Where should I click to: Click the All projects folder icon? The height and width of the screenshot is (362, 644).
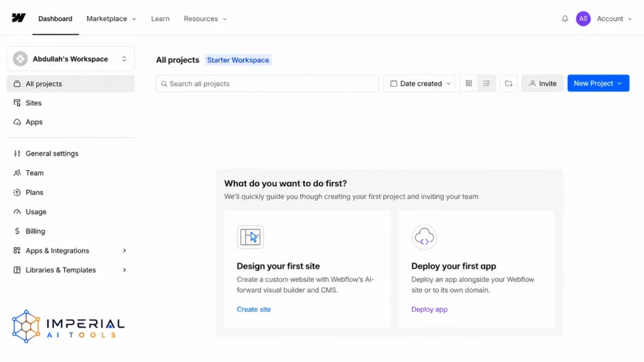coord(17,84)
